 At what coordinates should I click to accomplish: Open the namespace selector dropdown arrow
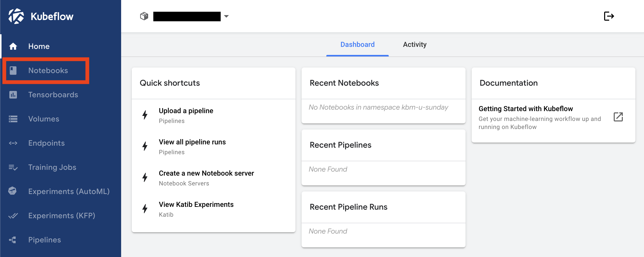226,16
